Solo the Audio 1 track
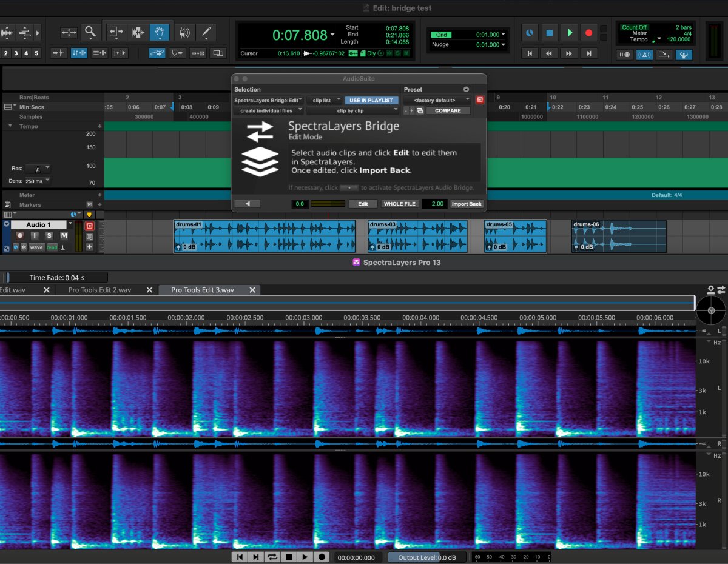728x564 pixels. (x=49, y=235)
